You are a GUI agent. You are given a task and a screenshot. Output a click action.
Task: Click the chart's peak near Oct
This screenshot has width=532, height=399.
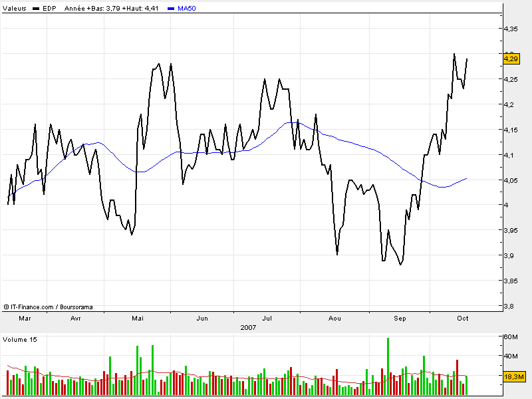456,52
